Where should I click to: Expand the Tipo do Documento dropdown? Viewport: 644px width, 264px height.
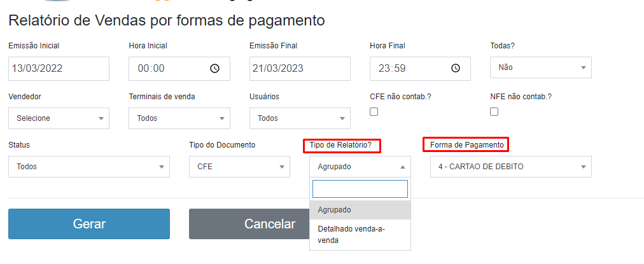click(239, 167)
